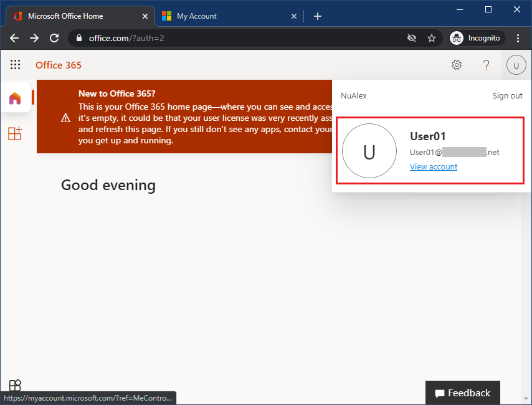The width and height of the screenshot is (532, 405).
Task: Click the Office 365 title link
Action: coord(59,65)
